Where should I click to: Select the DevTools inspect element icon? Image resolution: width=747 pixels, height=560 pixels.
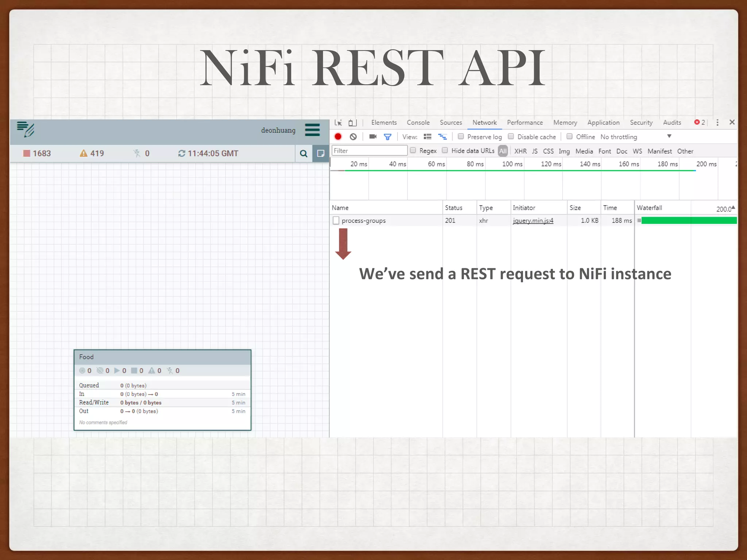click(x=338, y=122)
